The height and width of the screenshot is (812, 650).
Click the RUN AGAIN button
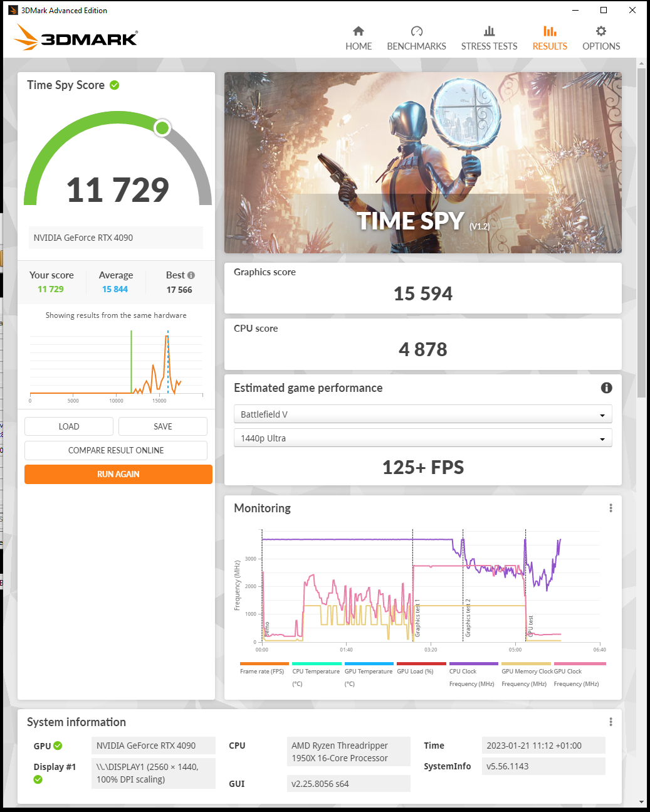pyautogui.click(x=118, y=474)
